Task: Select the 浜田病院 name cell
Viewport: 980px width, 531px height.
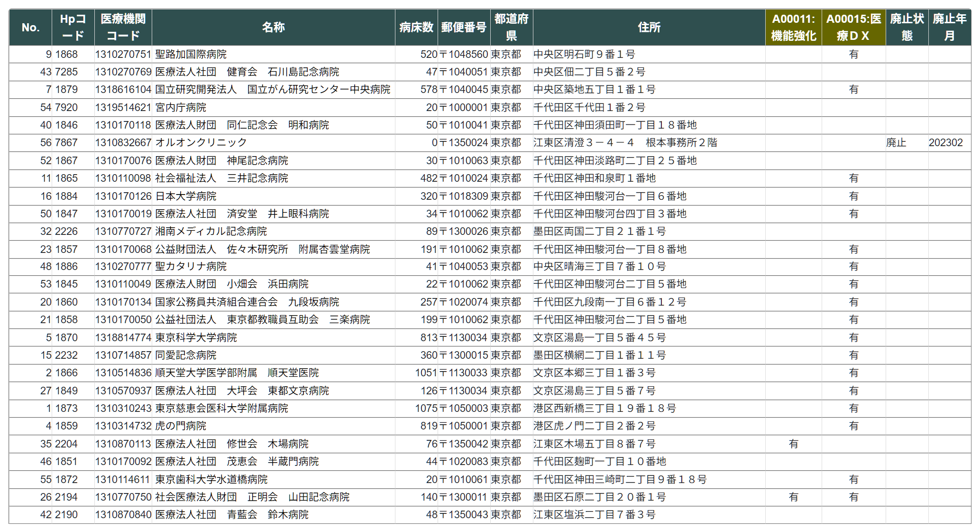Action: click(274, 284)
